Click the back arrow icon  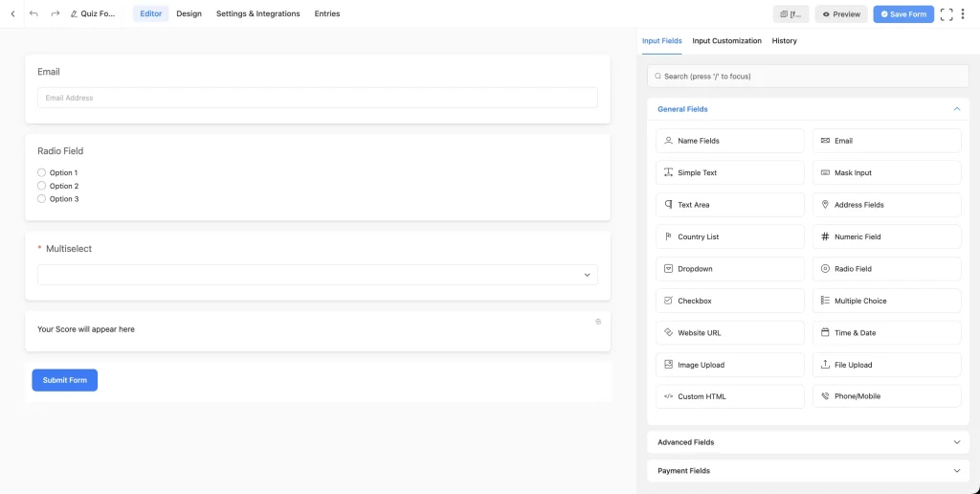(12, 13)
